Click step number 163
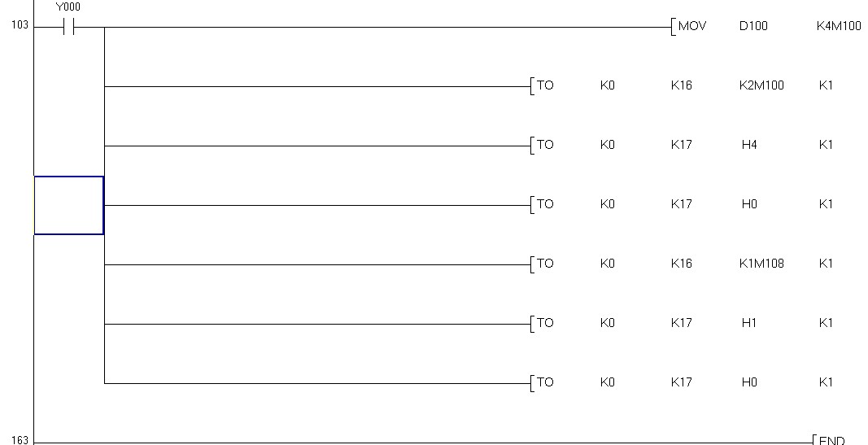The image size is (868, 445). (x=20, y=440)
